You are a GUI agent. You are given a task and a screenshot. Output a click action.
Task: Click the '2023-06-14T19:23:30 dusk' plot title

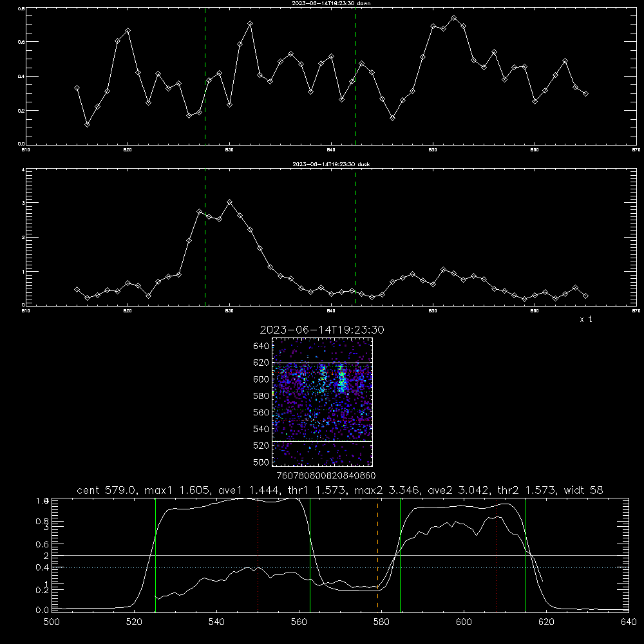tap(330, 164)
